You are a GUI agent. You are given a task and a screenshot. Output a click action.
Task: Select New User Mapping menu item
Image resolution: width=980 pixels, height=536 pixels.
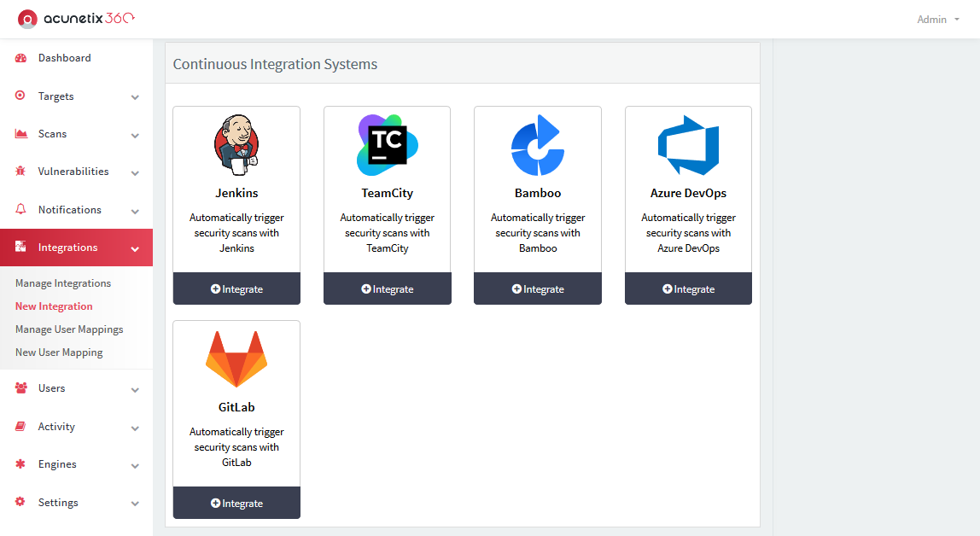coord(59,352)
